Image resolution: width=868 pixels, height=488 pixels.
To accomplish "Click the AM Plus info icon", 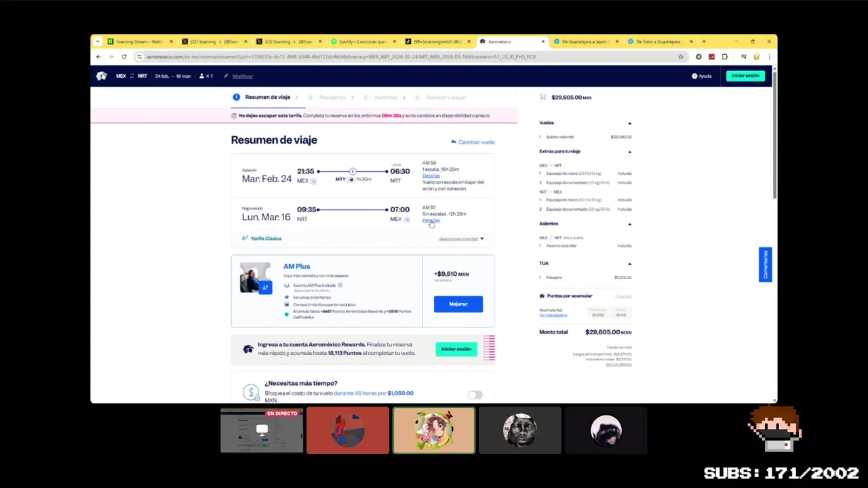I will click(340, 285).
